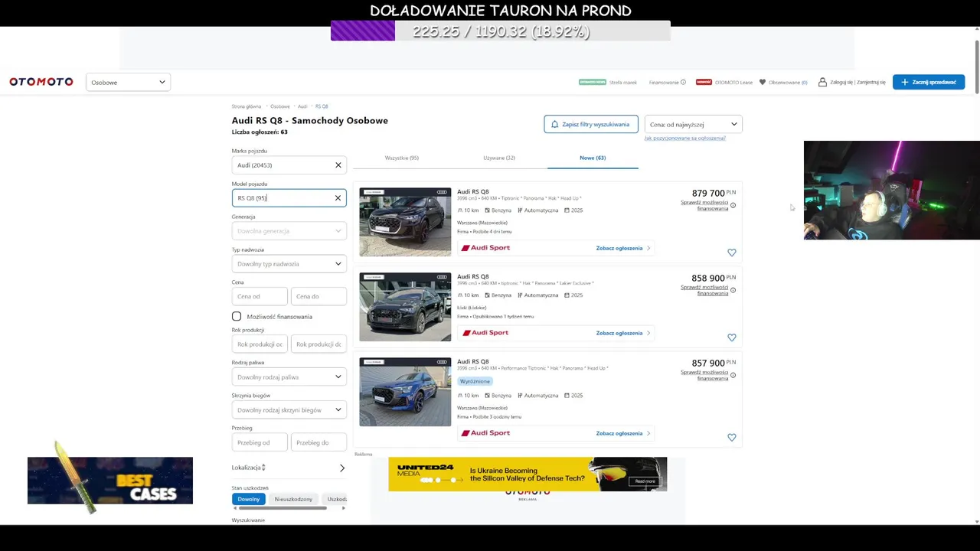The height and width of the screenshot is (551, 980).
Task: Click the Read more button in United24 ad
Action: pyautogui.click(x=645, y=481)
